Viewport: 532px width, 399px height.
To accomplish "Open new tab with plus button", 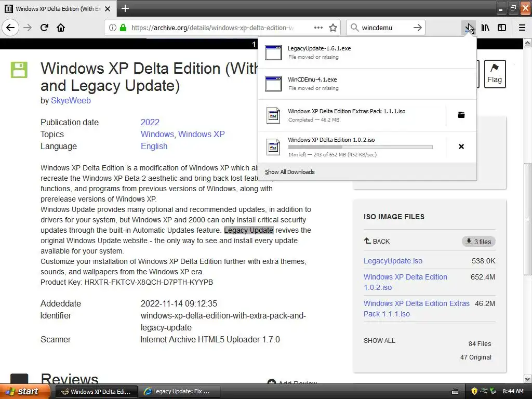I will click(125, 8).
